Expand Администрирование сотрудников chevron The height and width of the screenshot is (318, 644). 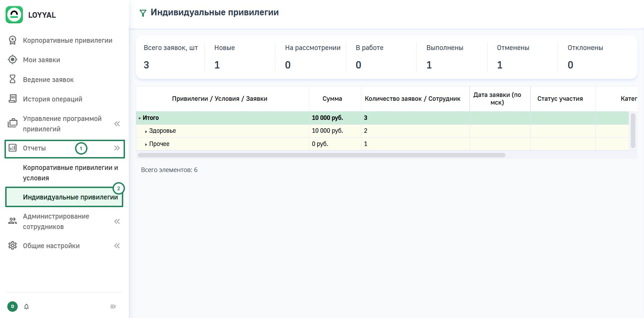[x=117, y=221]
